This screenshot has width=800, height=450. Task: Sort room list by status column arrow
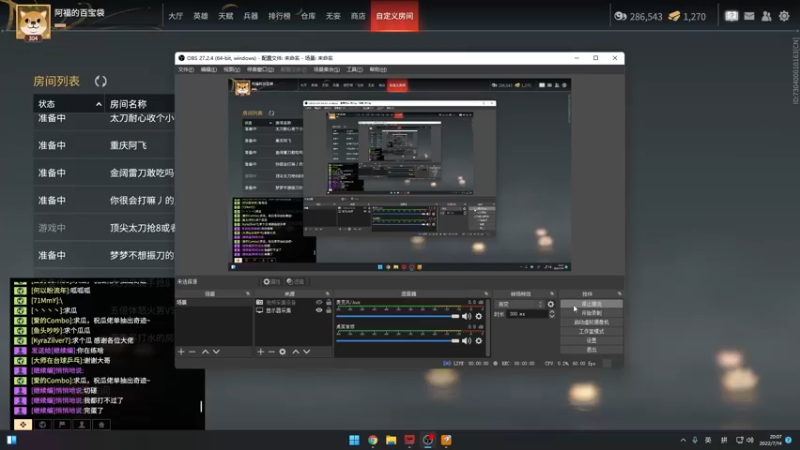click(98, 104)
